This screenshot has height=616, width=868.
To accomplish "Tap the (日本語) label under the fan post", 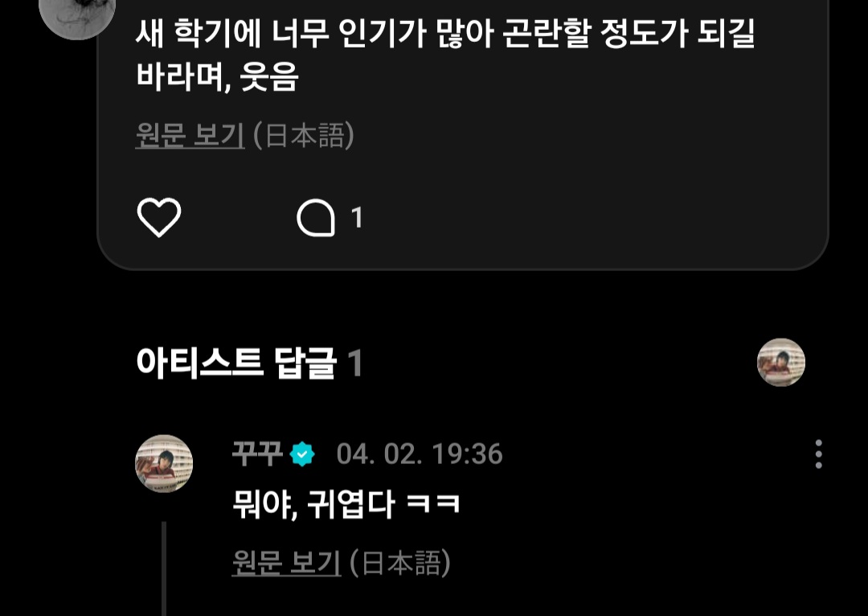I will [x=303, y=135].
